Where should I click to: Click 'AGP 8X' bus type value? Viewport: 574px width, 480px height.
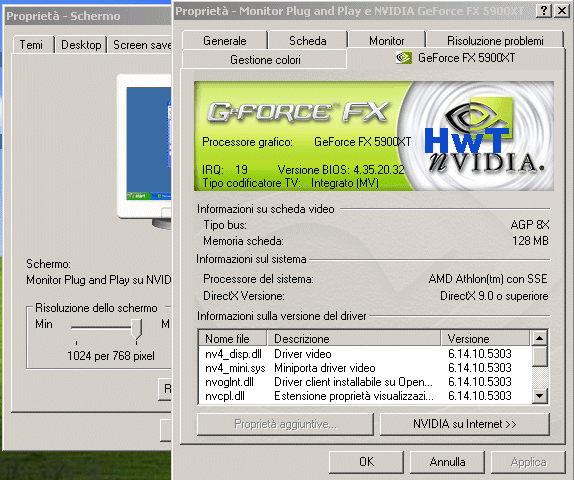pyautogui.click(x=530, y=224)
